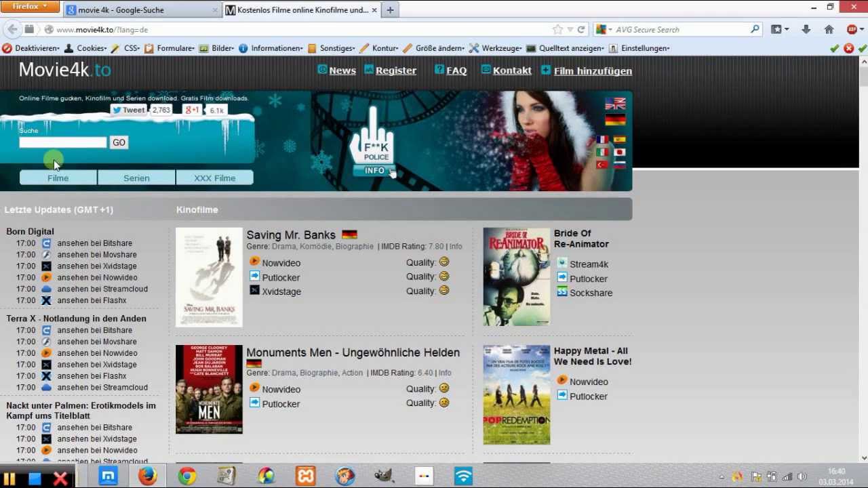Click the Happy Metal poster thumbnail

[517, 394]
